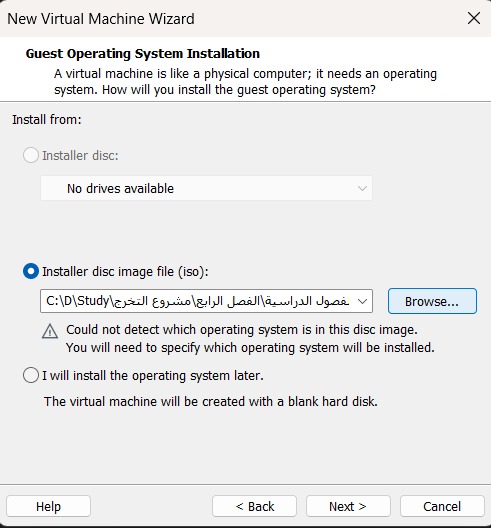Browse for an ISO image file
Image resolution: width=491 pixels, height=528 pixels.
click(x=432, y=301)
